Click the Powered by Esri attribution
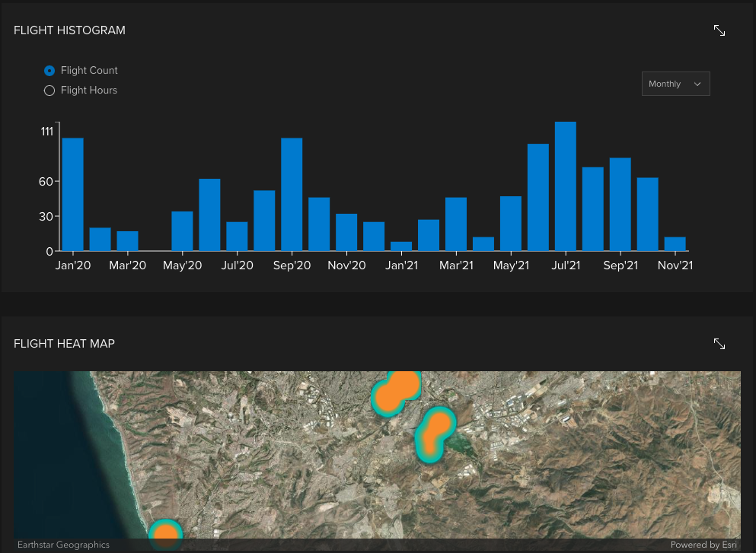This screenshot has height=553, width=756. (704, 545)
